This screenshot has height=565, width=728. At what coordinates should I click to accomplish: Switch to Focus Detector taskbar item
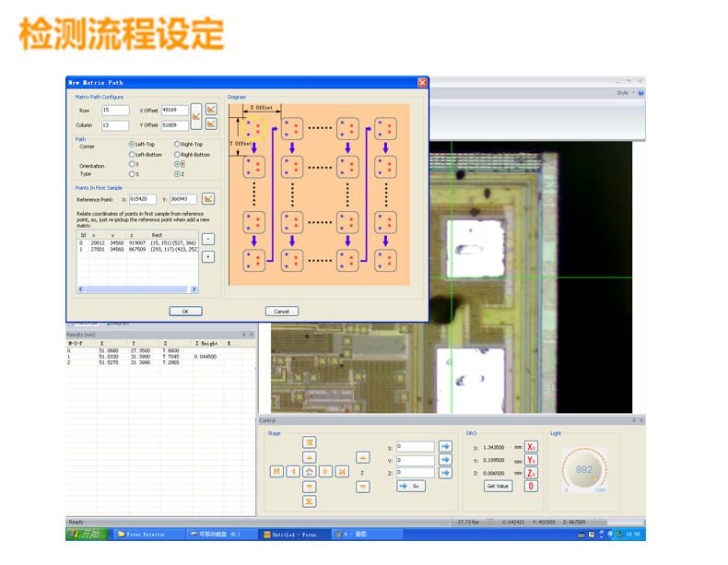point(147,535)
